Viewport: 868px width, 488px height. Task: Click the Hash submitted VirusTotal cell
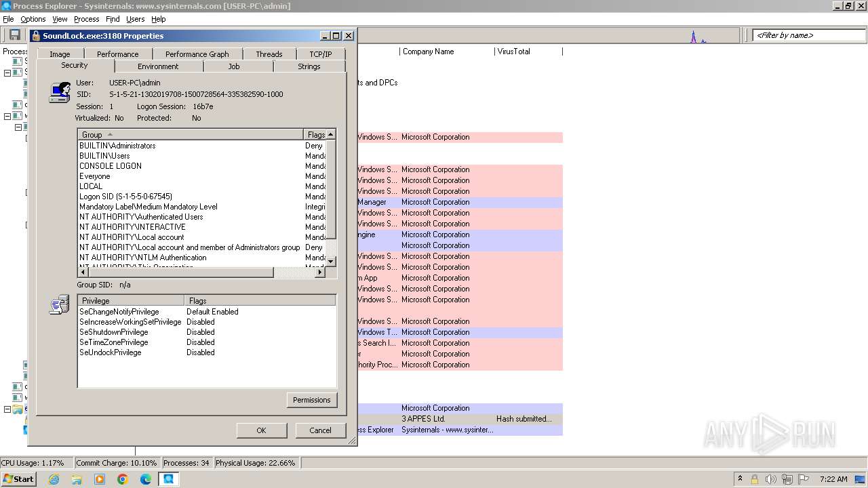[x=524, y=419]
